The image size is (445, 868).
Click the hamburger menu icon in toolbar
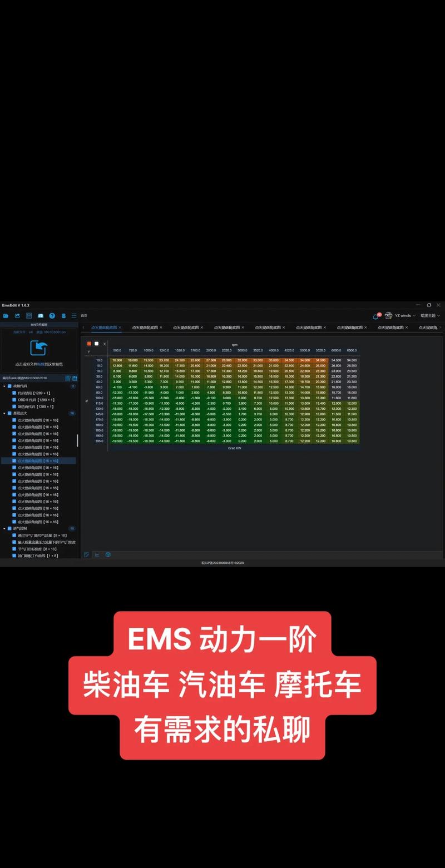coord(74,316)
